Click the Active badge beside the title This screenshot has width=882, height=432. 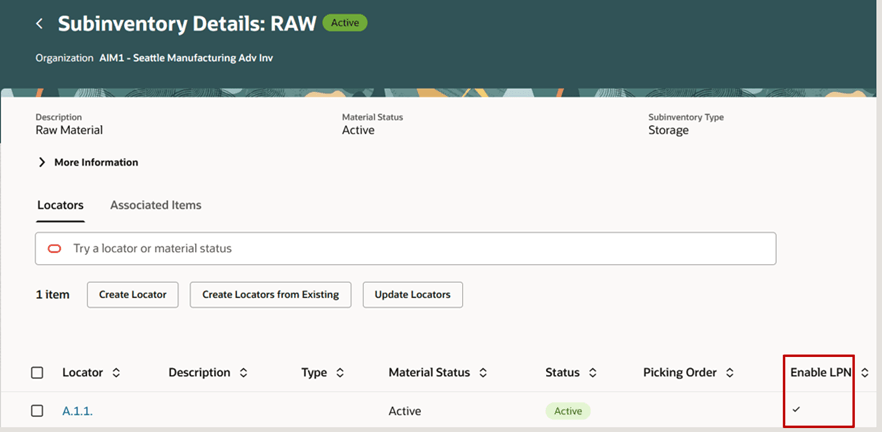(x=345, y=23)
